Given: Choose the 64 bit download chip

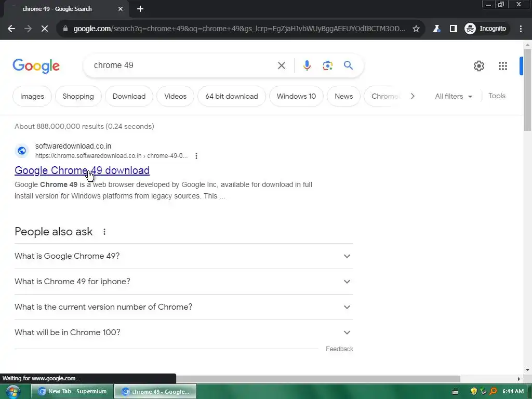Looking at the screenshot, I should coord(231,96).
